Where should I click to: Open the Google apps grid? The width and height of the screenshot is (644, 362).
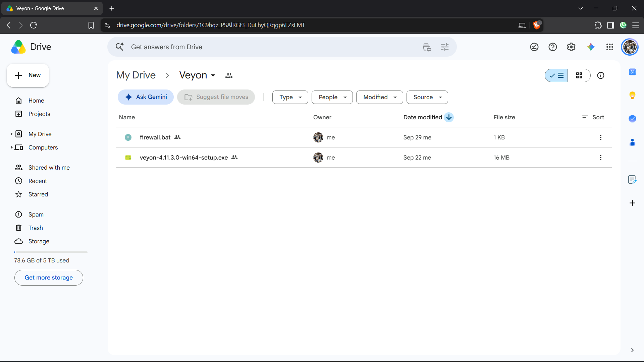coord(610,47)
